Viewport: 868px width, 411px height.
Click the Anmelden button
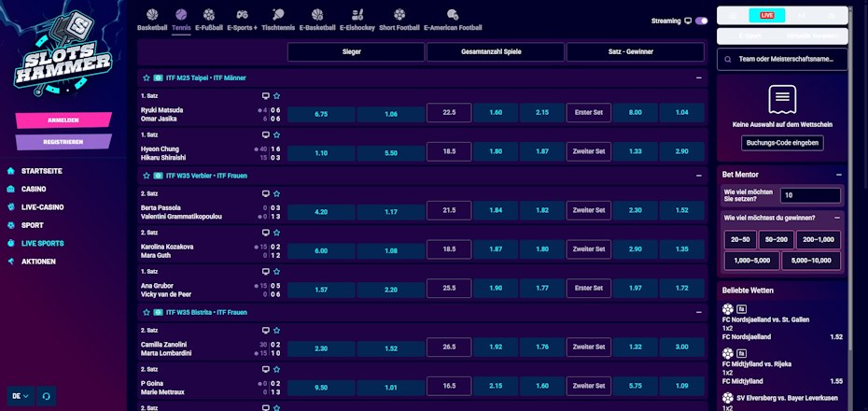pos(63,120)
